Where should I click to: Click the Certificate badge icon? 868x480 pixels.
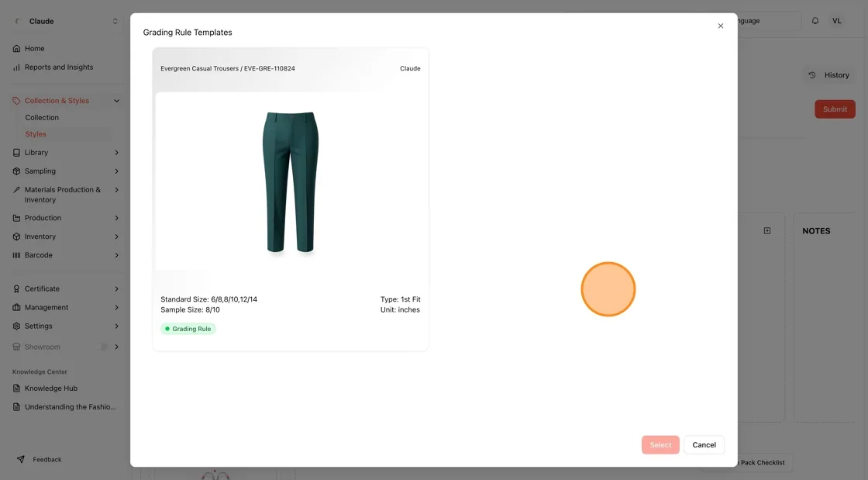(x=16, y=289)
